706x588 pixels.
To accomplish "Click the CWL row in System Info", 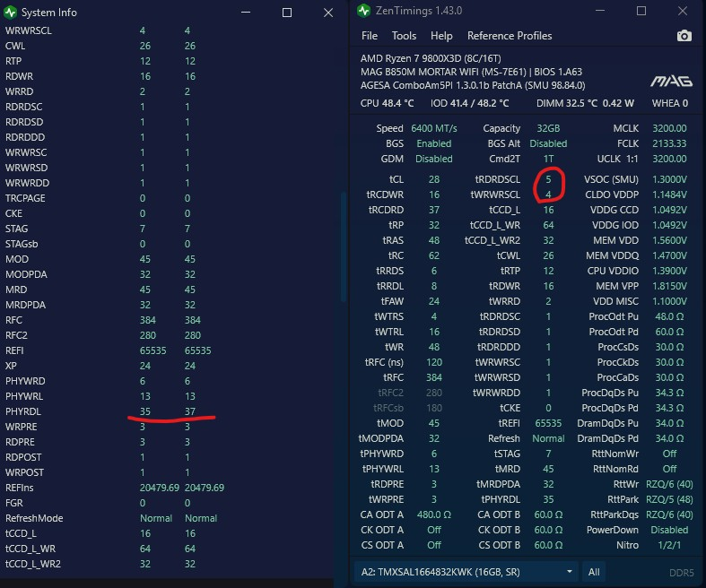I will (100, 46).
